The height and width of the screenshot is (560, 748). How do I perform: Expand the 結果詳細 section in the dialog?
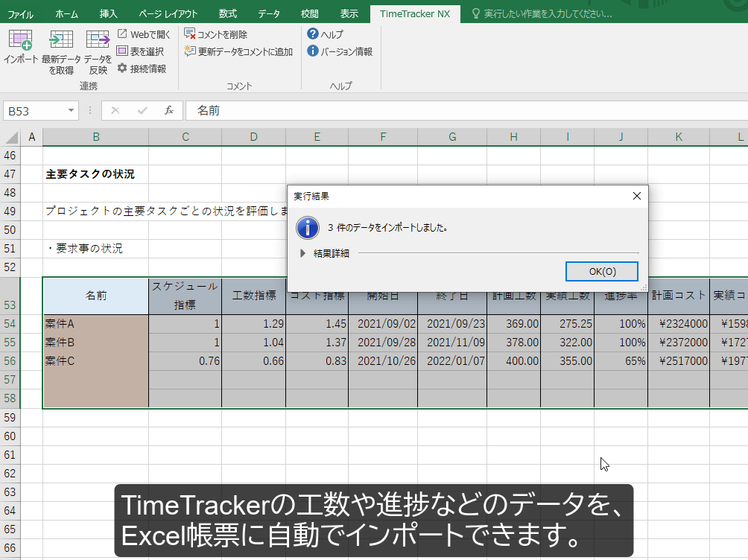point(317,252)
